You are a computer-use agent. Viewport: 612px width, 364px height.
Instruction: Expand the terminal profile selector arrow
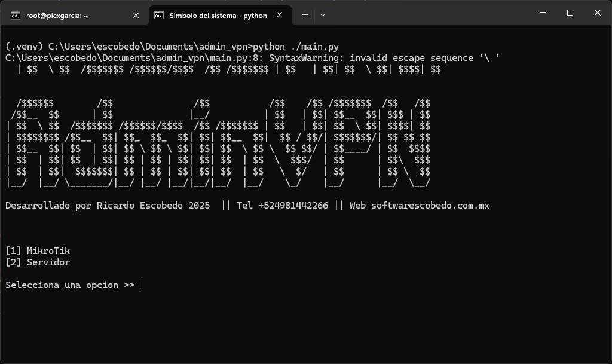point(323,15)
